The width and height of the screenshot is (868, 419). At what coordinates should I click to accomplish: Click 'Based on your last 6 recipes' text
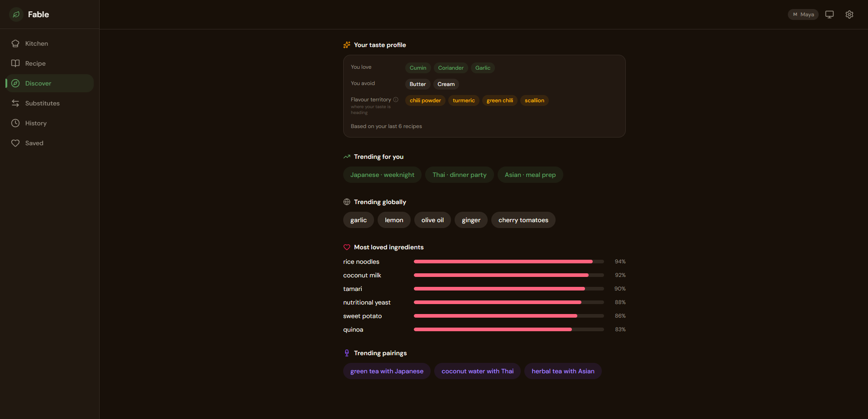click(x=386, y=126)
